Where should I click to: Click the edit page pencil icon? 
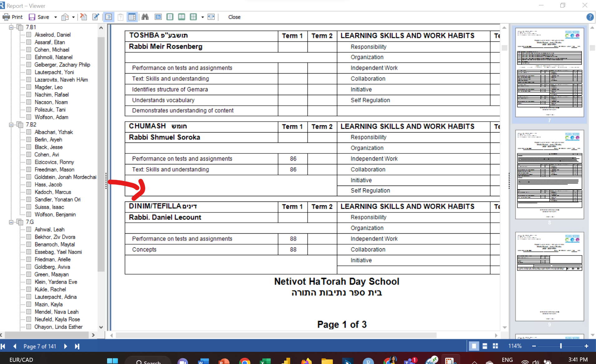tap(96, 17)
